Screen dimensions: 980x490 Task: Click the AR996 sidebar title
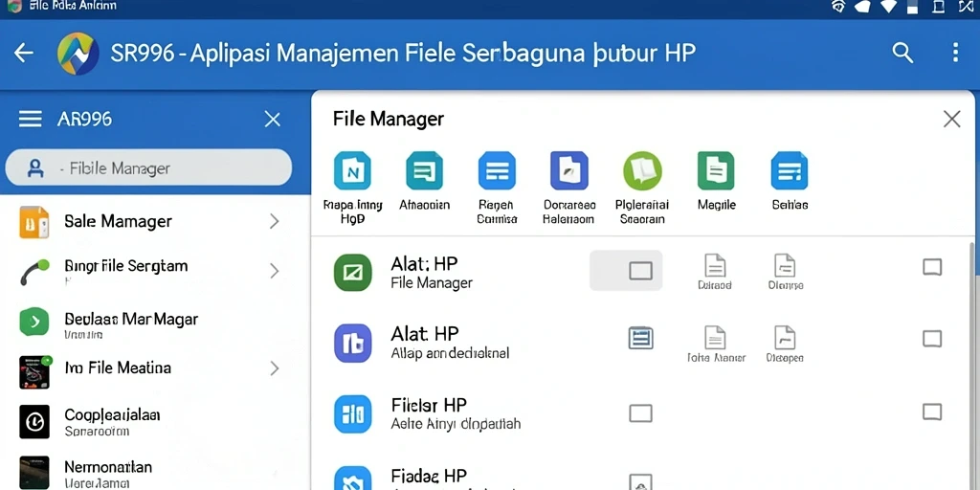(84, 119)
